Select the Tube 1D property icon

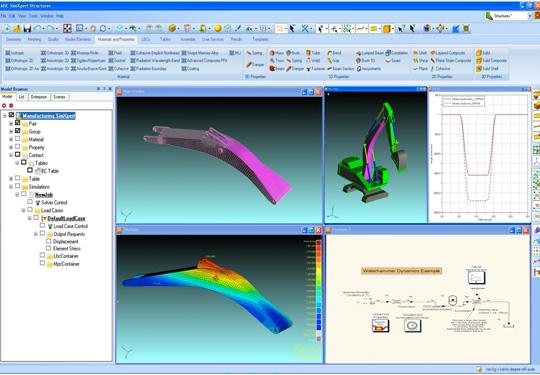click(308, 53)
